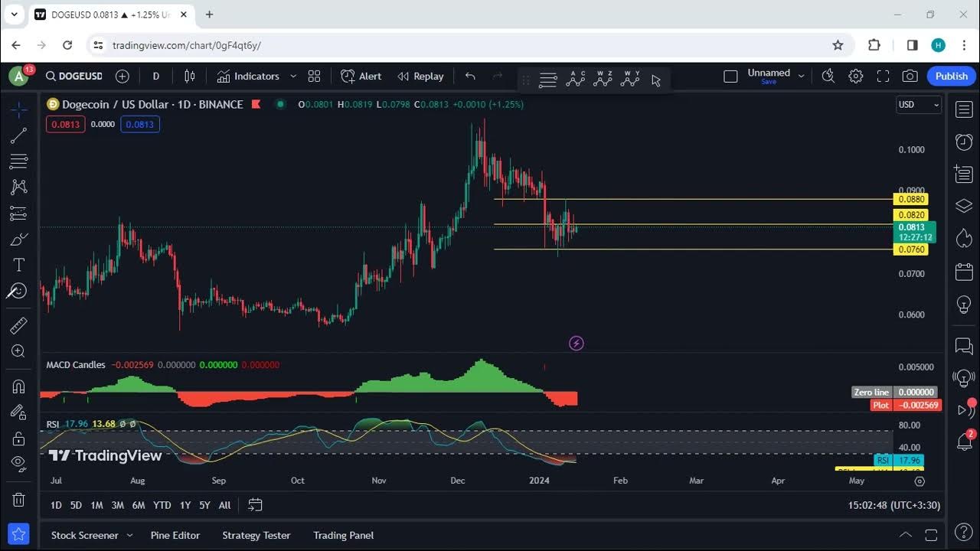980x551 pixels.
Task: Toggle magnet mode for drawings
Action: coord(19,386)
